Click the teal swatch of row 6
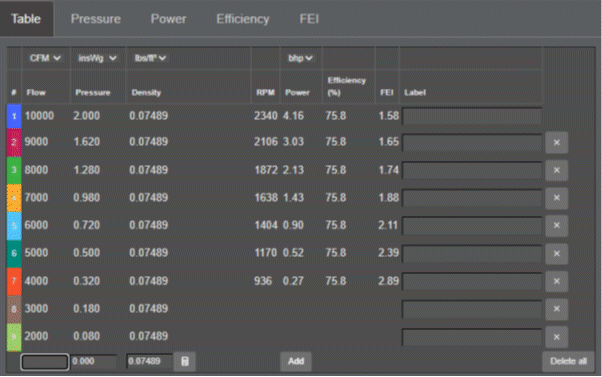The width and height of the screenshot is (602, 377). (14, 253)
